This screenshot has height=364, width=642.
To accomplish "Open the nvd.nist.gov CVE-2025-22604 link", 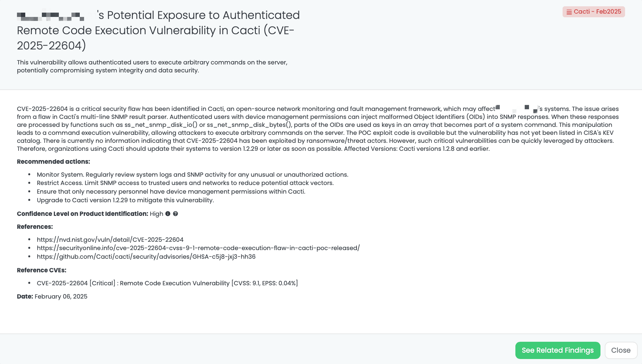I will tap(110, 240).
